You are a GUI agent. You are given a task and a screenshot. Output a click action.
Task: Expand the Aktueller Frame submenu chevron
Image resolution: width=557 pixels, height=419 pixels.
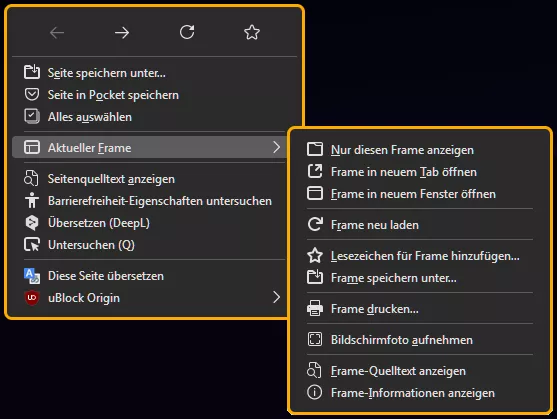point(276,147)
